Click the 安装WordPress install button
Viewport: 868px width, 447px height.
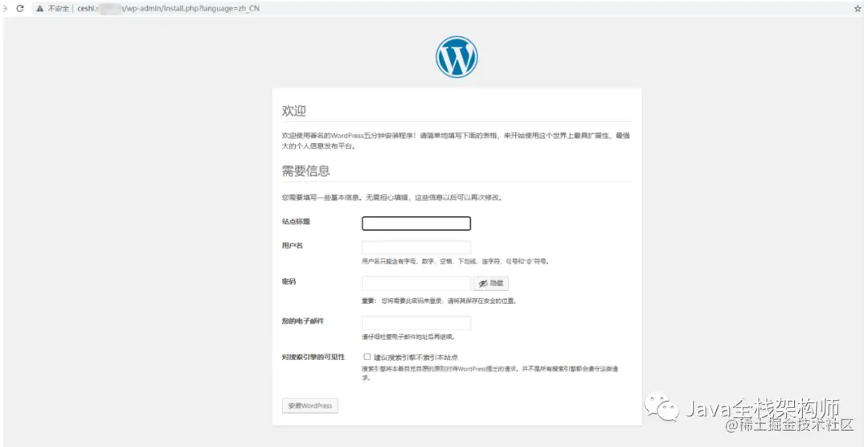[310, 405]
